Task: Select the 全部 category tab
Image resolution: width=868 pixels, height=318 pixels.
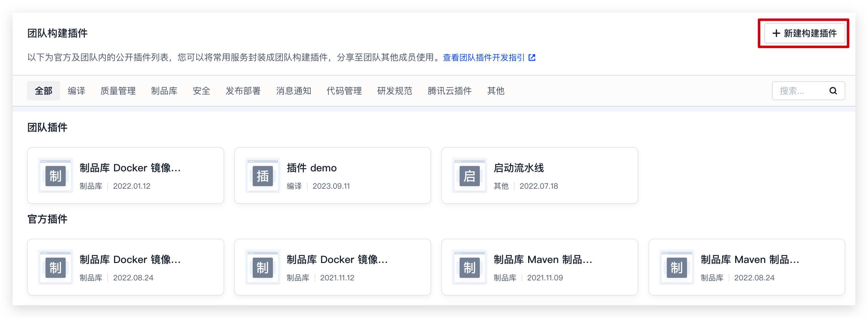Action: pos(44,91)
